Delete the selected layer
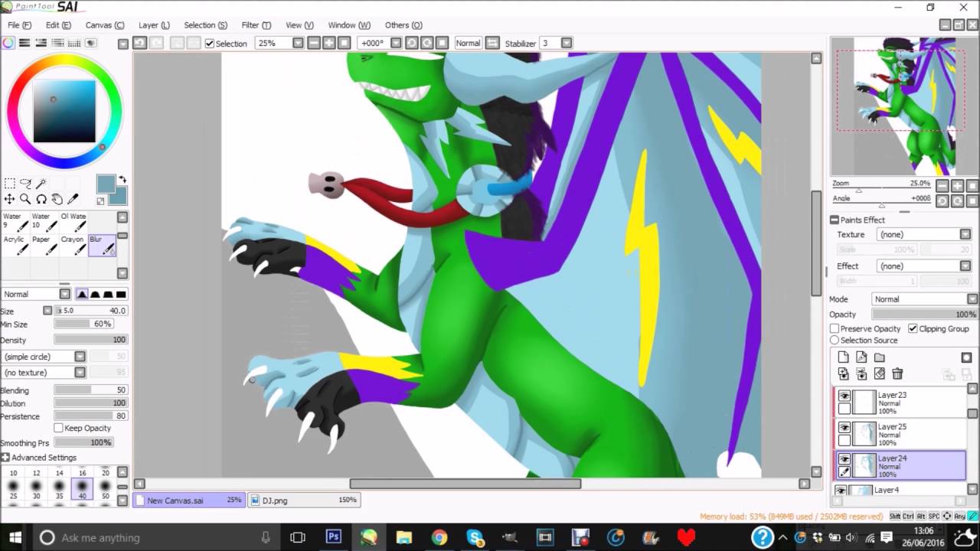Viewport: 980px width, 551px height. tap(897, 373)
